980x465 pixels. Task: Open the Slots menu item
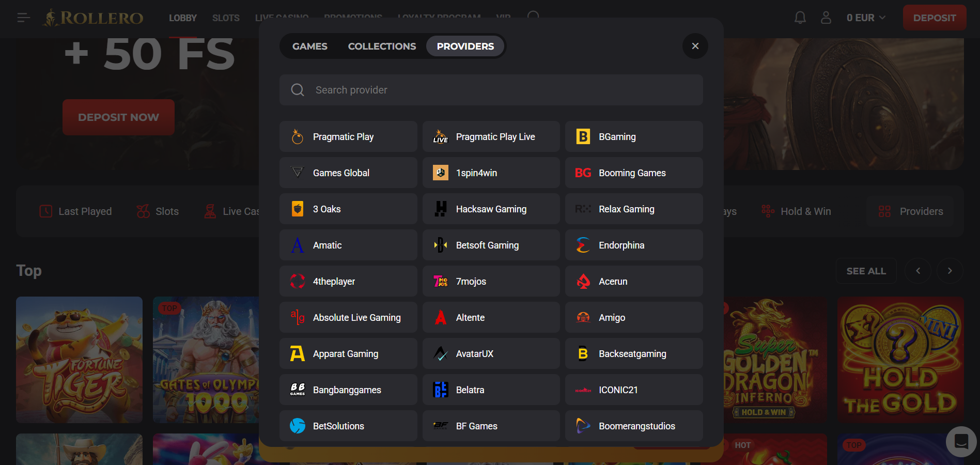tap(226, 18)
